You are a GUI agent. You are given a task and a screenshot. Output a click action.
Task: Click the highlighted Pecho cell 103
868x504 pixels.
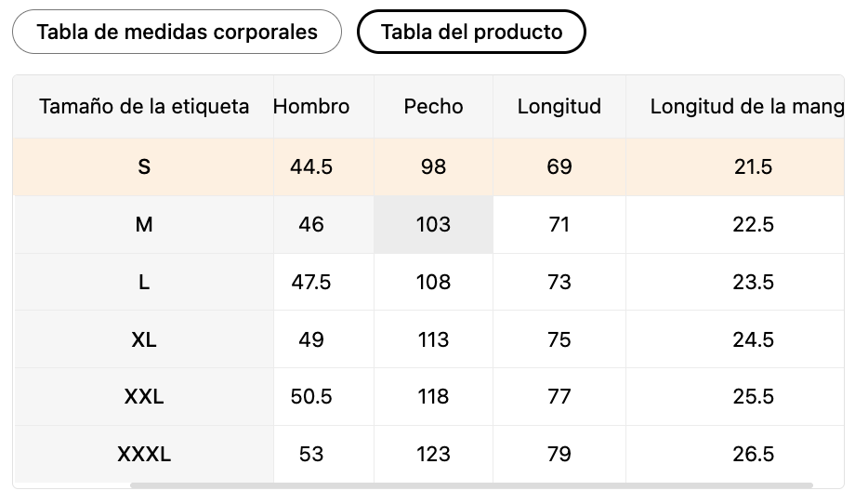click(433, 224)
